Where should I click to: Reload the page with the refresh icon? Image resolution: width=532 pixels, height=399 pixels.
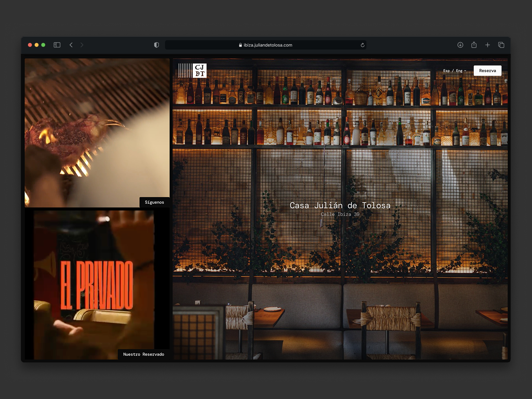click(362, 45)
